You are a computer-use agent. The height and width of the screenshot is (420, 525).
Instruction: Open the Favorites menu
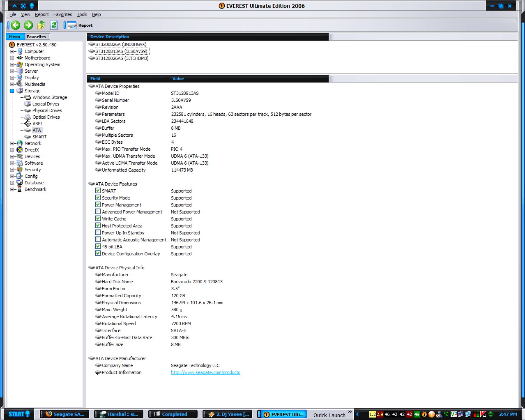[62, 14]
